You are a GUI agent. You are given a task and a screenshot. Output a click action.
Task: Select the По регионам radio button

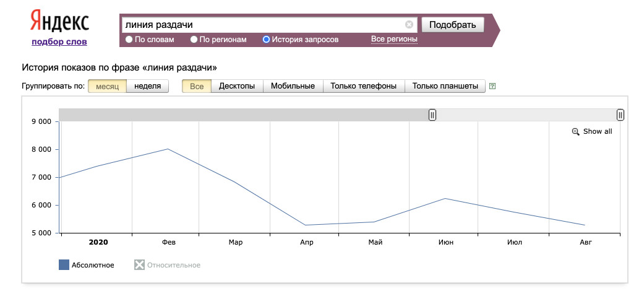pyautogui.click(x=194, y=40)
